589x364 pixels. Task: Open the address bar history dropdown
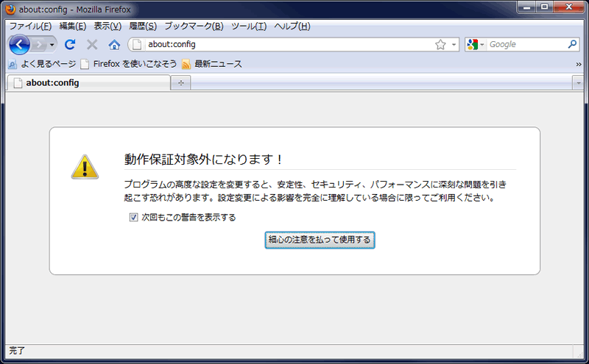tap(454, 45)
